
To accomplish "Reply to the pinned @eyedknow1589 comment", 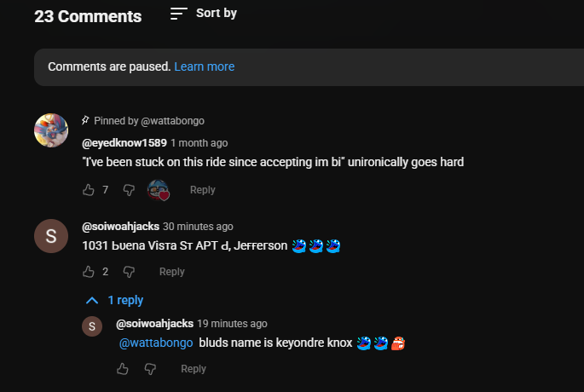I will (202, 190).
